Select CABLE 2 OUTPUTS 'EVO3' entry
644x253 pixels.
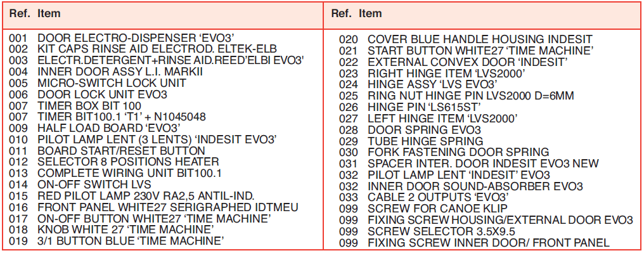point(424,197)
